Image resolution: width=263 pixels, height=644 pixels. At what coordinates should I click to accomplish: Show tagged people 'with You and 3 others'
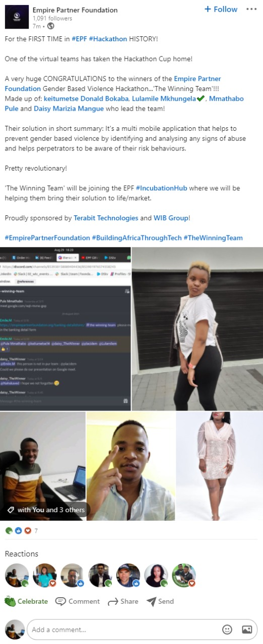(x=46, y=510)
